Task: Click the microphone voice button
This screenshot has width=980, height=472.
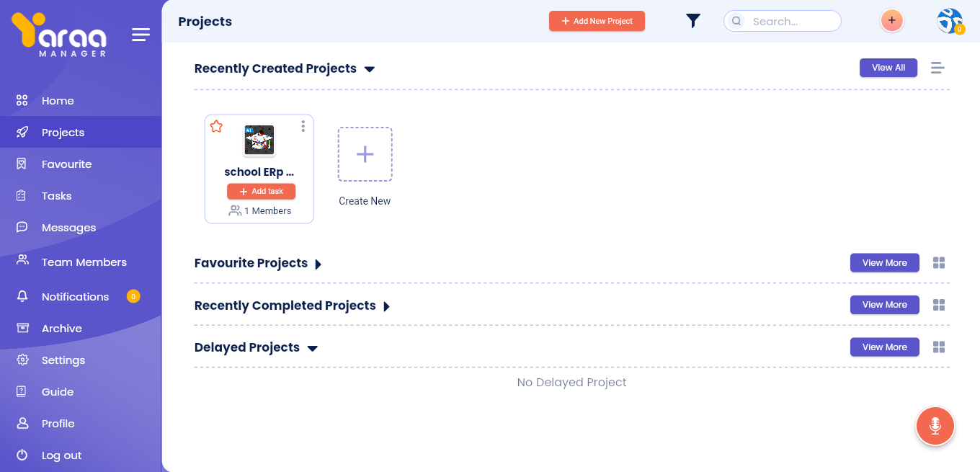Action: pyautogui.click(x=935, y=426)
